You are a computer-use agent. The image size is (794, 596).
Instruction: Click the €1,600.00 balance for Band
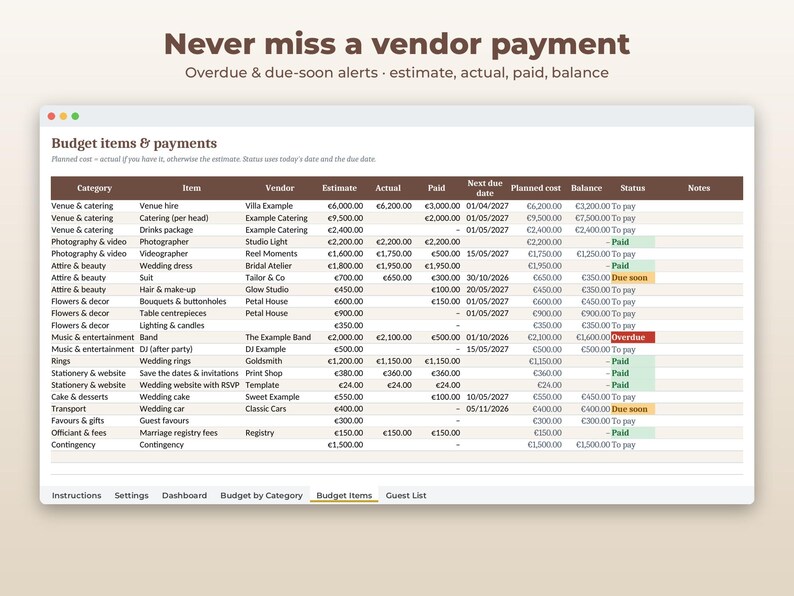(x=592, y=337)
